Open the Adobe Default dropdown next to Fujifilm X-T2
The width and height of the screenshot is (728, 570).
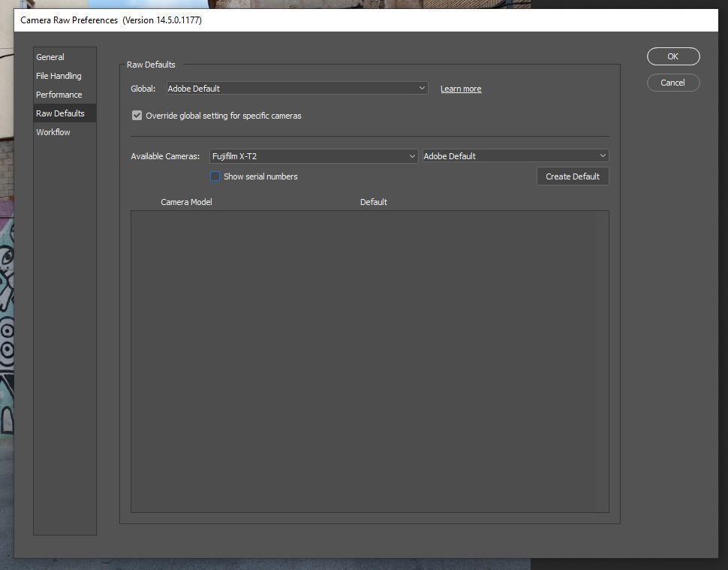click(515, 155)
